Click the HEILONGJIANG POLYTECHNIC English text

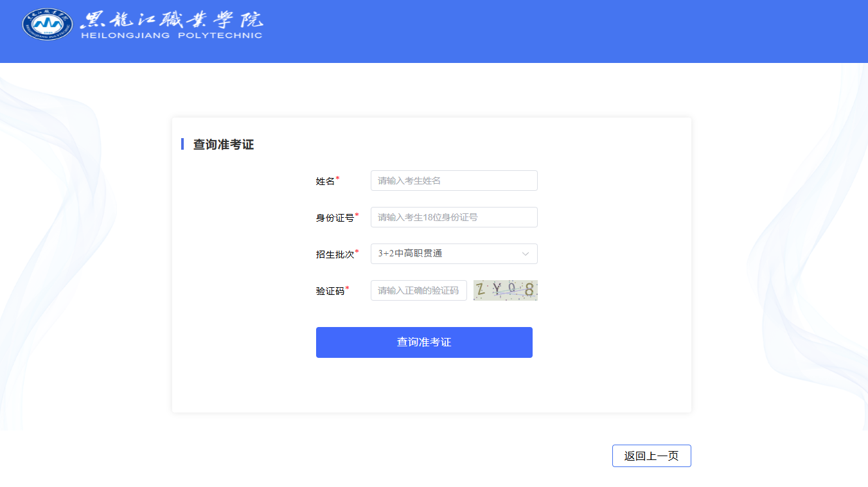click(x=172, y=35)
